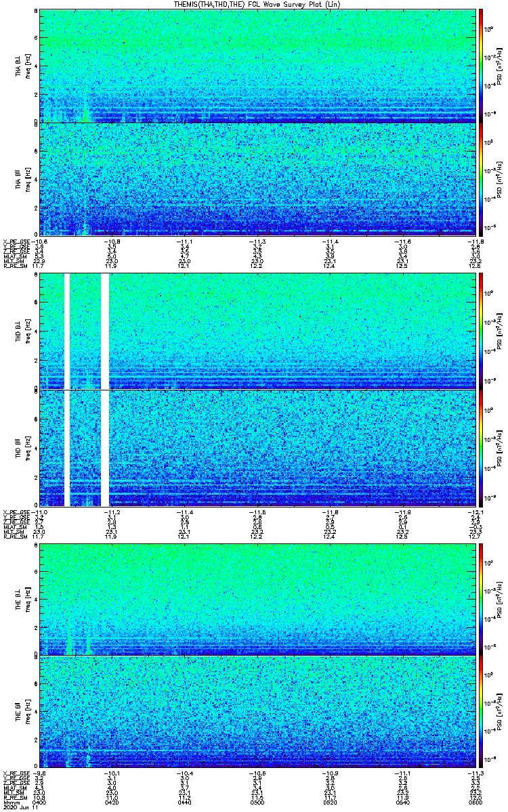Click the first white data gap in THD B-perpendicular
This screenshot has width=508, height=812.
67,331
